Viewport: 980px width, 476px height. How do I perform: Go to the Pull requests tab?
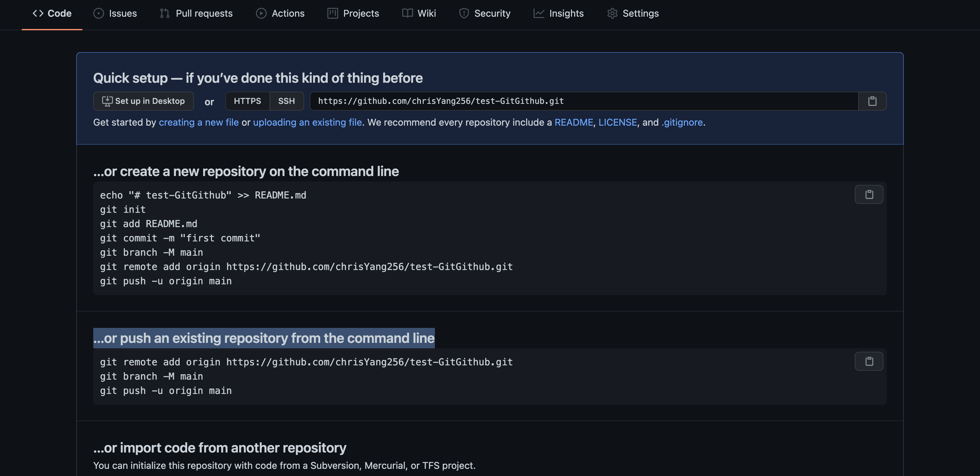[196, 13]
